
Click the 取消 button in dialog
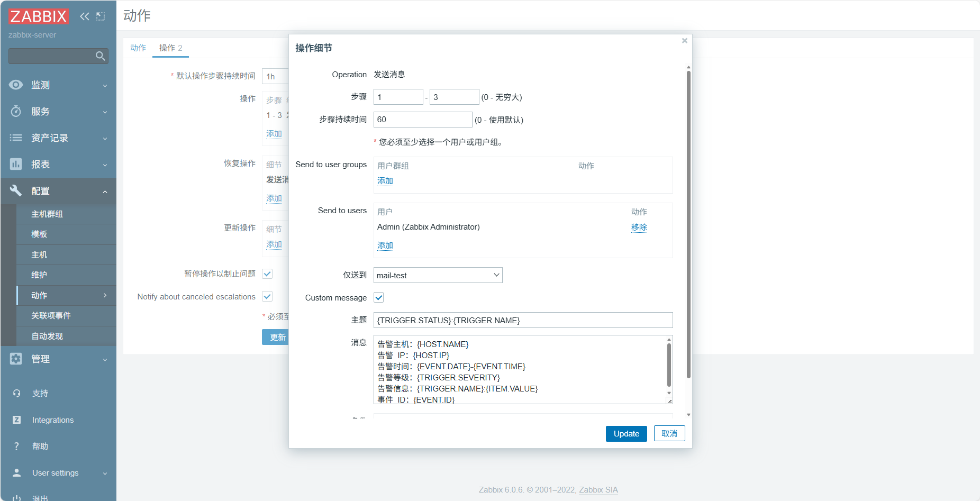click(669, 433)
